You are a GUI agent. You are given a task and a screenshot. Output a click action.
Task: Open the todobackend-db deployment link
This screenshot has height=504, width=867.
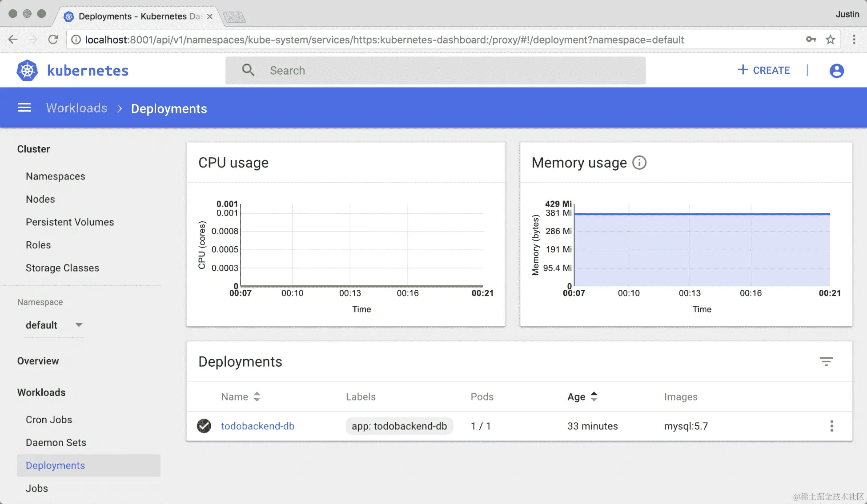click(257, 426)
